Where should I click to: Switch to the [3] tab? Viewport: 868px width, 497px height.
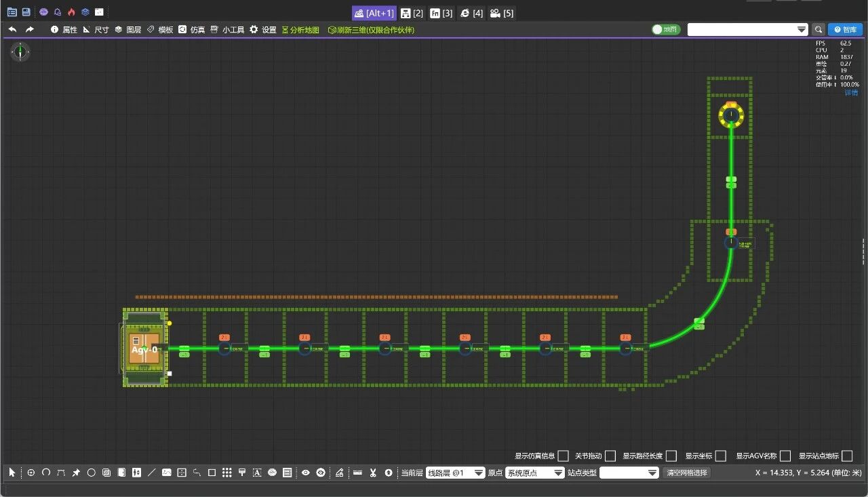coord(441,13)
